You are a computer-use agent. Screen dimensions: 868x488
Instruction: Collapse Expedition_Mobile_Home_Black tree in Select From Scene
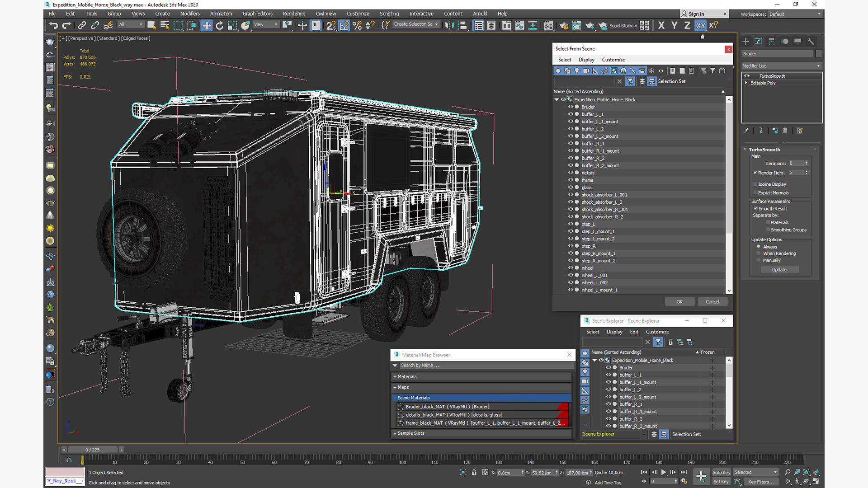click(557, 99)
